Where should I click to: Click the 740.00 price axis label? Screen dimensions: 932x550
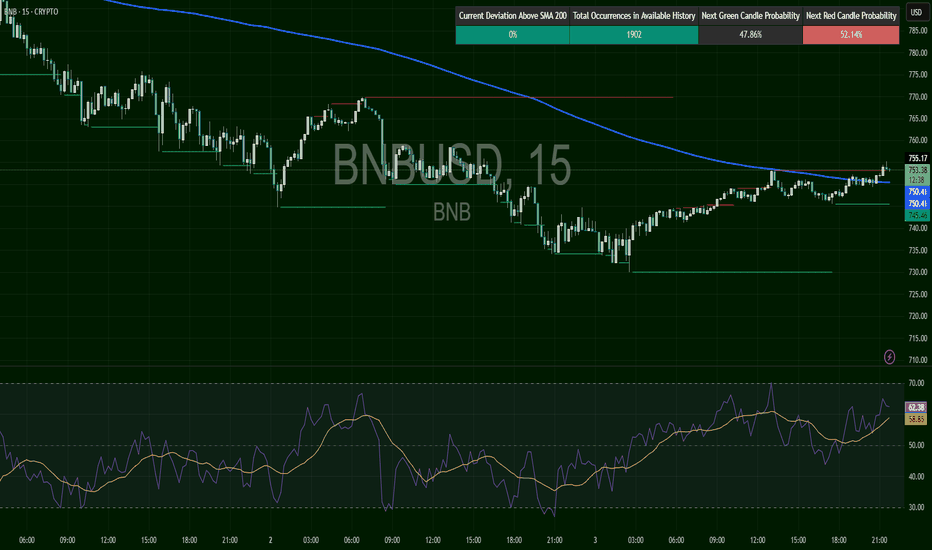(917, 228)
